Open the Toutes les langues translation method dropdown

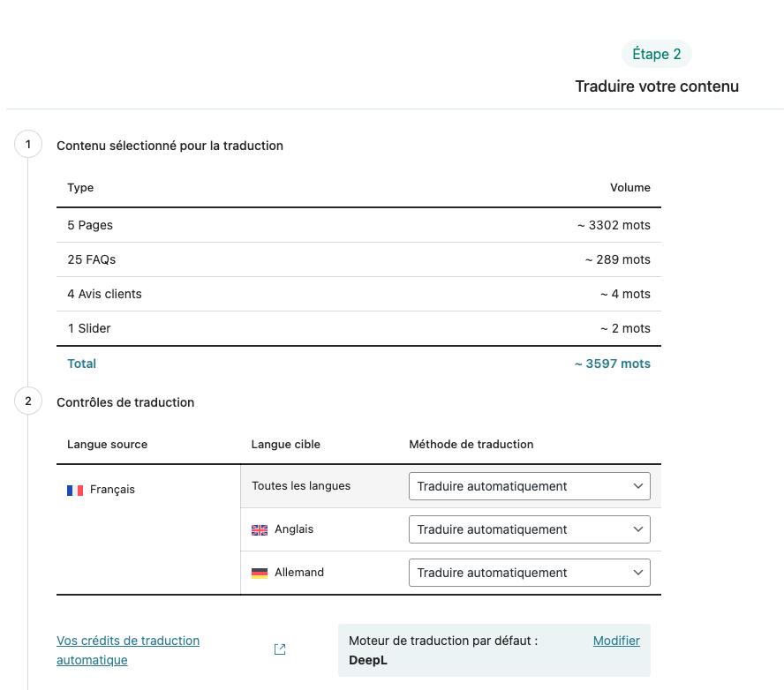point(529,486)
